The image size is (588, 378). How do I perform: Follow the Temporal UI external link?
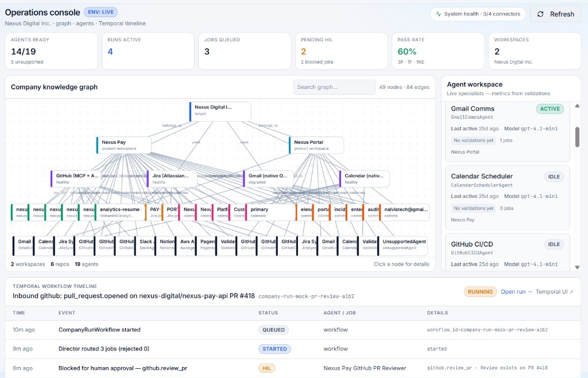point(554,291)
